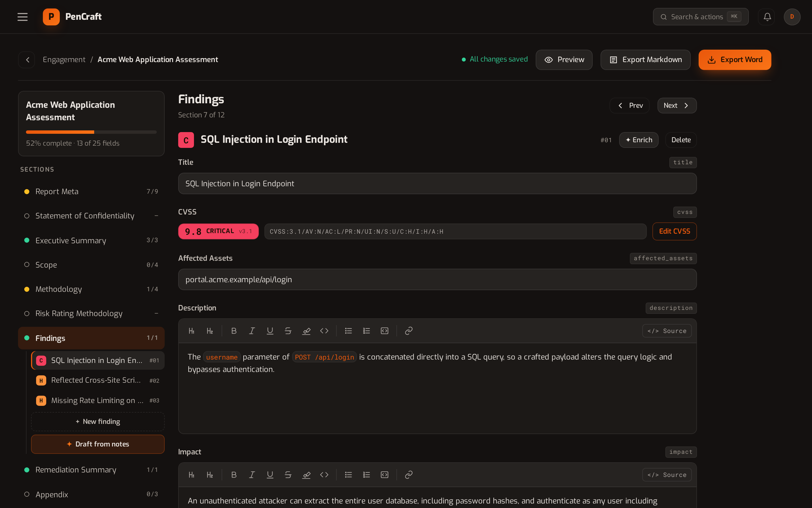This screenshot has width=812, height=508.
Task: Apply highlight in Impact editor
Action: (306, 475)
